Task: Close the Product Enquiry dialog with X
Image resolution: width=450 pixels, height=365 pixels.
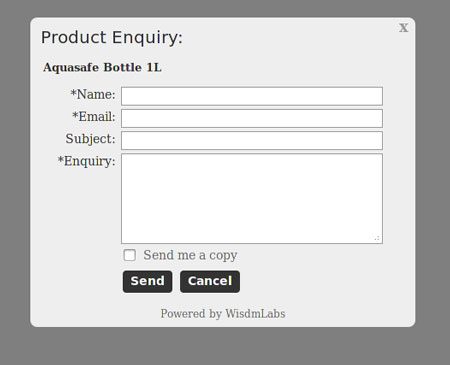Action: pos(403,28)
